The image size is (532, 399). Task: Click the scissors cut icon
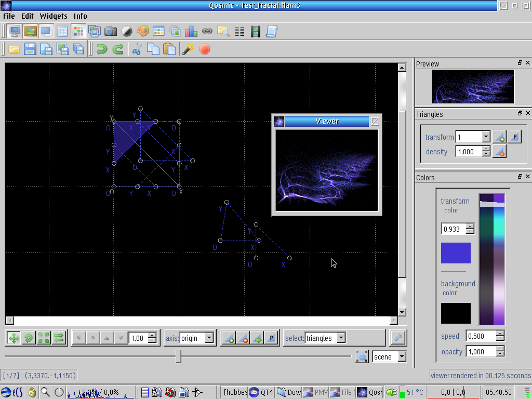(137, 49)
